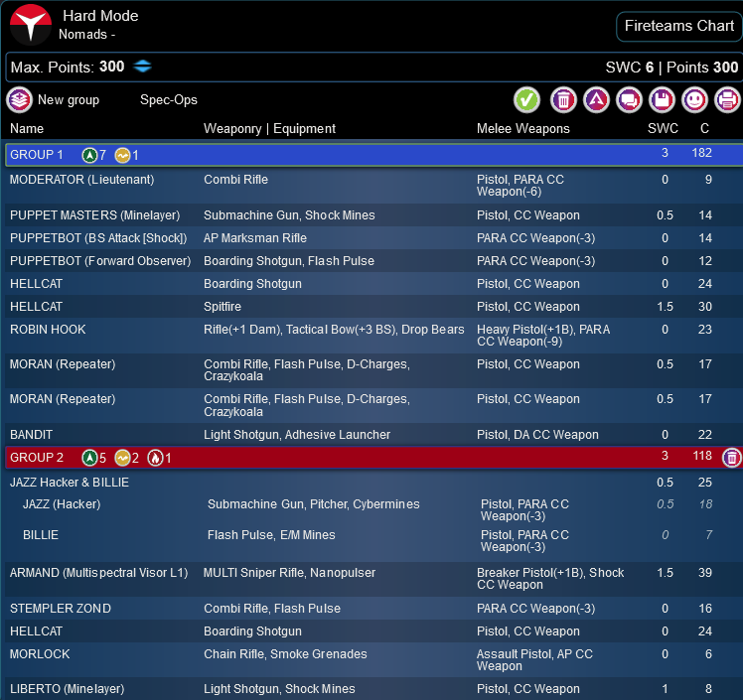
Task: Click 'MULTI Sniper Rifle, Nanopulser' weaponry text
Action: pyautogui.click(x=289, y=573)
